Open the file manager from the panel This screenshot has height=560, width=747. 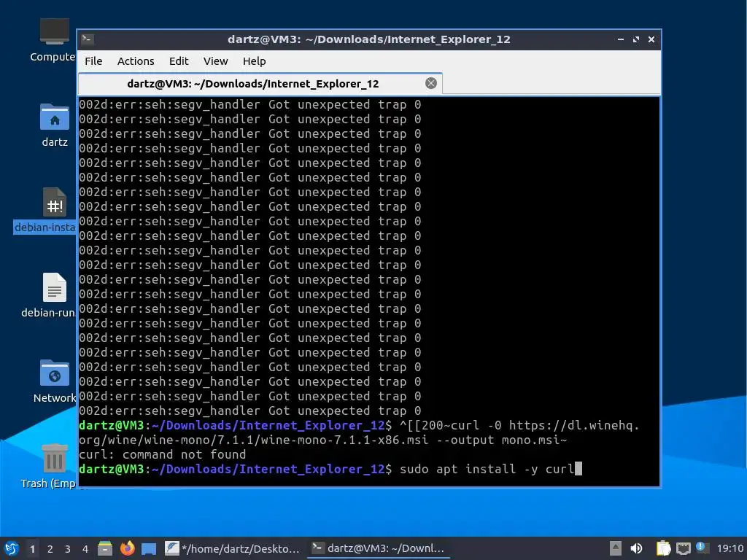pyautogui.click(x=105, y=548)
